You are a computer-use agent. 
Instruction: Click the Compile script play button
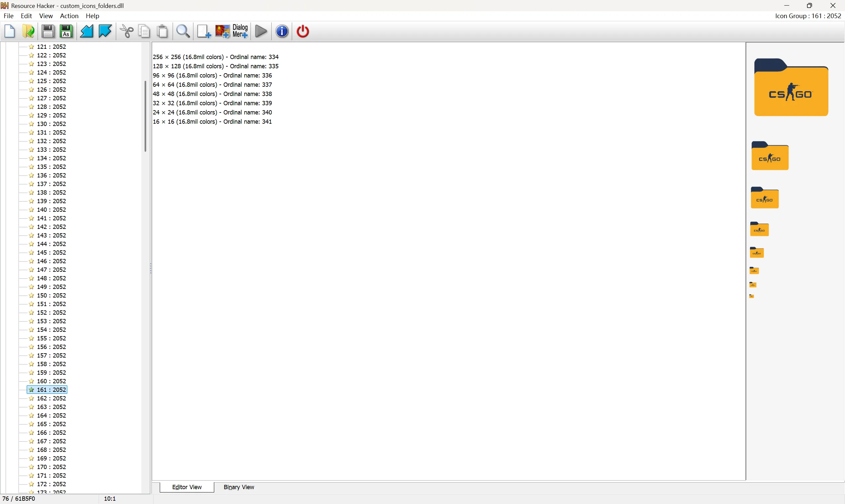point(261,31)
